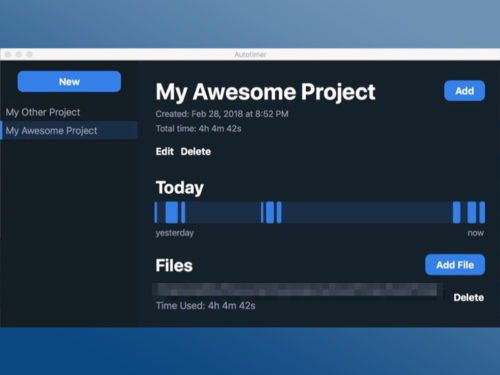Click the Add button beside project title
Screen dimensions: 500x375
464,91
